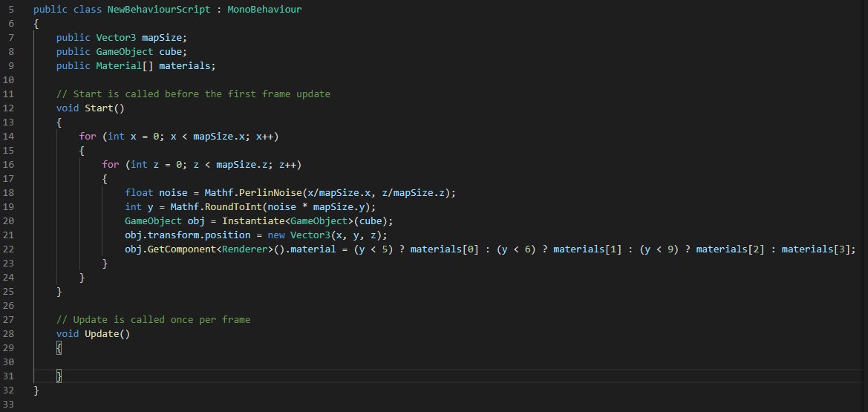
Task: Click x++ in the outer for loop
Action: [x=267, y=137]
